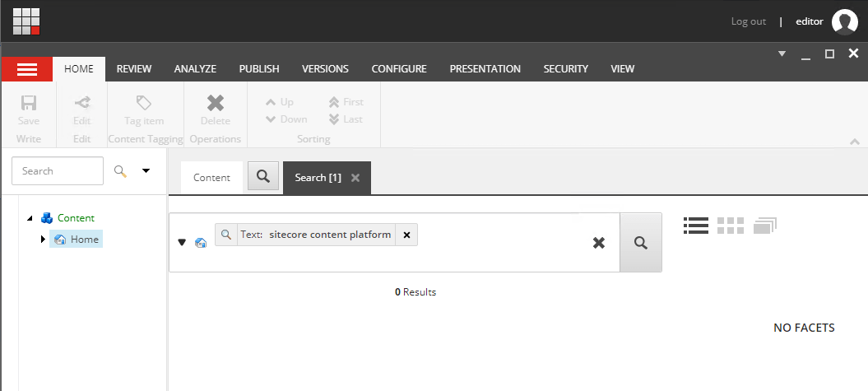Switch to the Content editor tab
This screenshot has height=391, width=868.
click(x=211, y=177)
